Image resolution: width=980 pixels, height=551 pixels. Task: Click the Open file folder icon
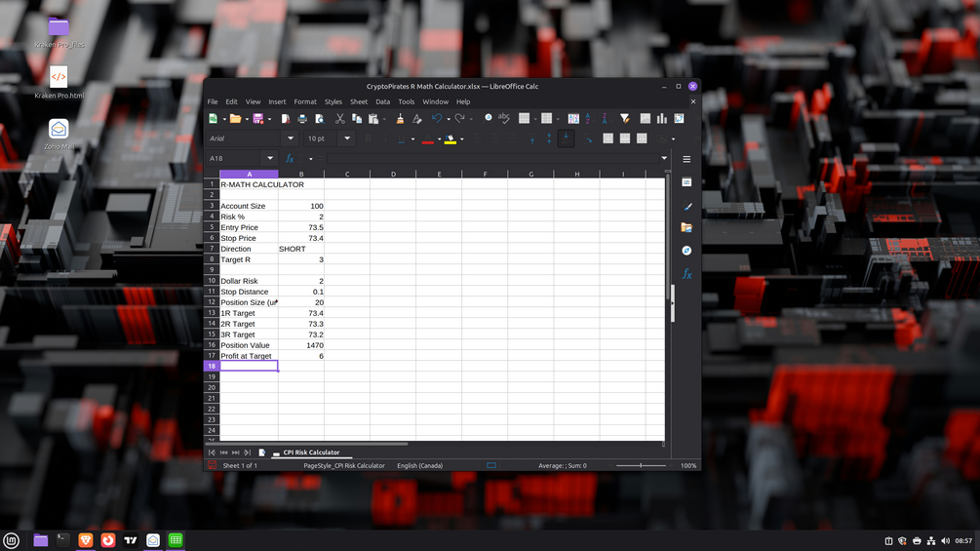click(x=235, y=119)
